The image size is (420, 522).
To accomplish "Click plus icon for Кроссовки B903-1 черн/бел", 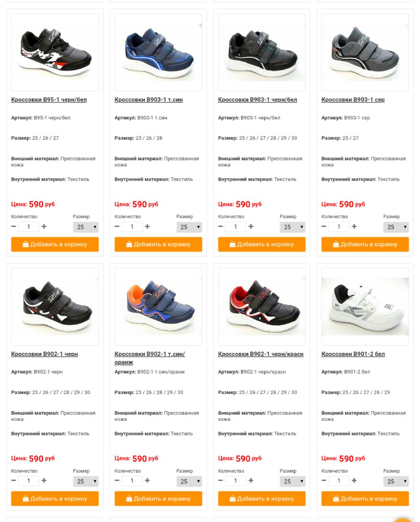I will click(x=251, y=226).
